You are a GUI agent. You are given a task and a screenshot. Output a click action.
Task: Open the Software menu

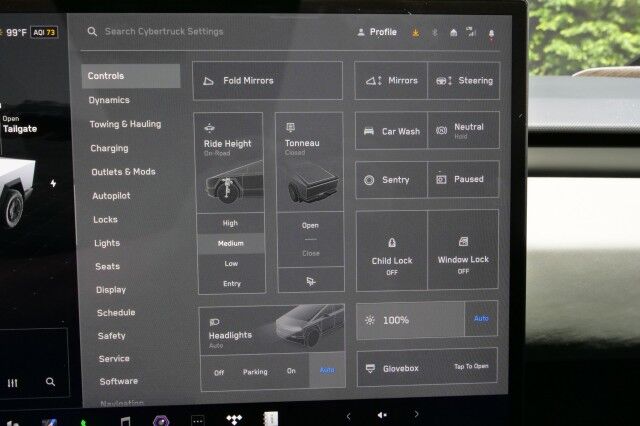click(x=118, y=381)
